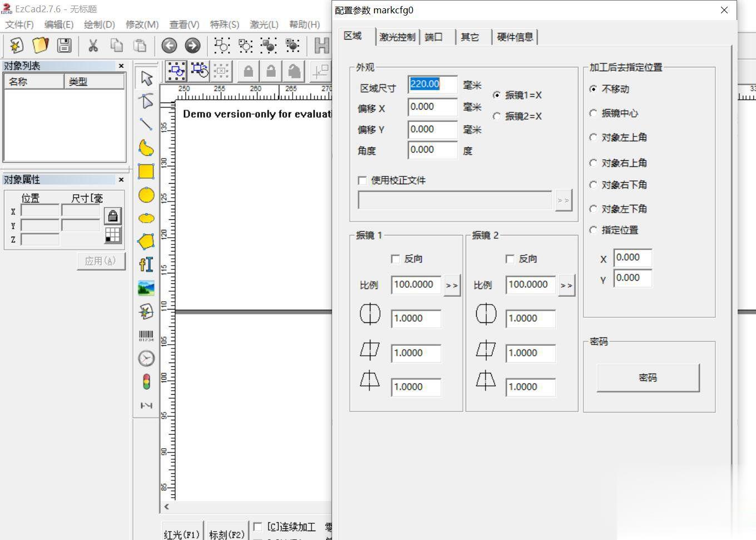Click the Cut scissors icon
Image resolution: width=756 pixels, height=540 pixels.
tap(93, 45)
